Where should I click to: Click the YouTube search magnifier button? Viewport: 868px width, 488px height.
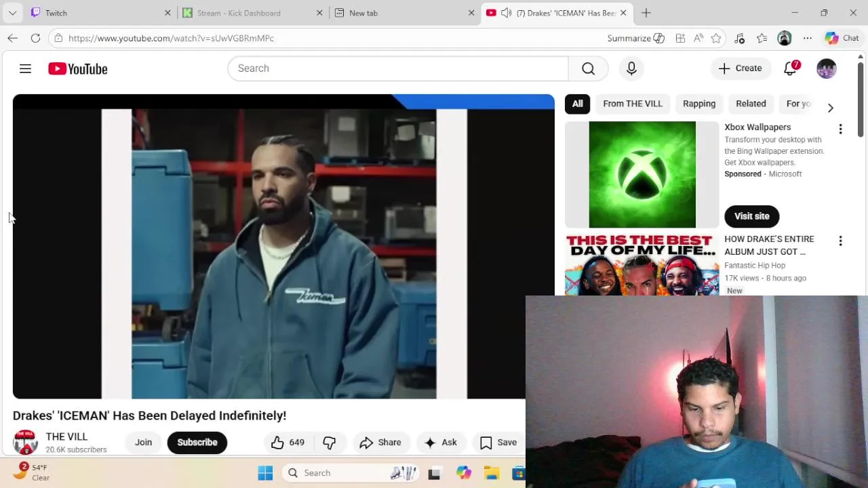pos(588,68)
